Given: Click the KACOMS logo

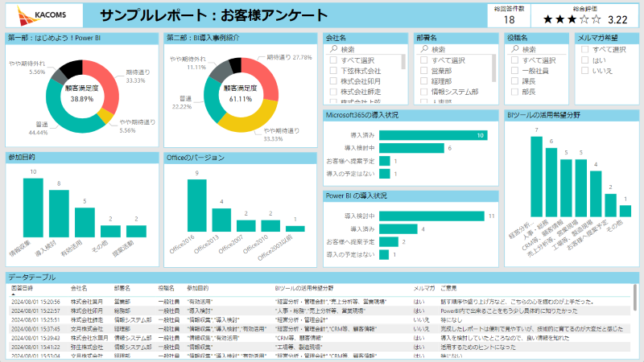Looking at the screenshot, I should (x=42, y=15).
